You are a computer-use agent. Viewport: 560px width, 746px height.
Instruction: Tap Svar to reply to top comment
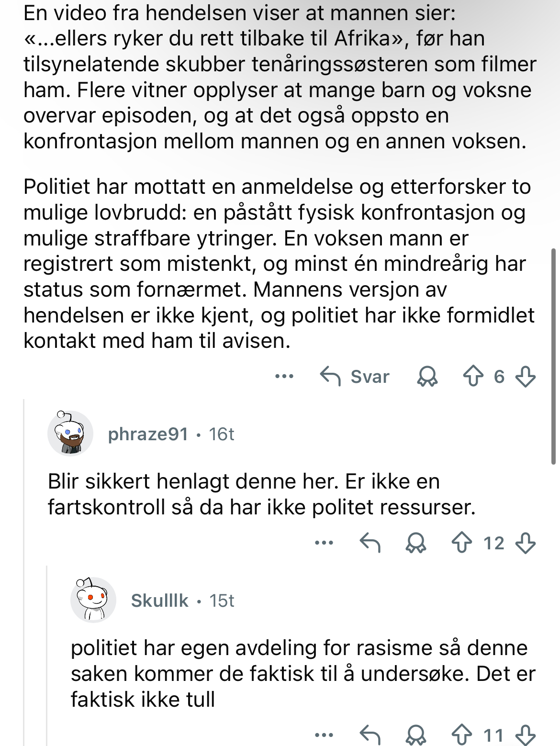click(355, 377)
